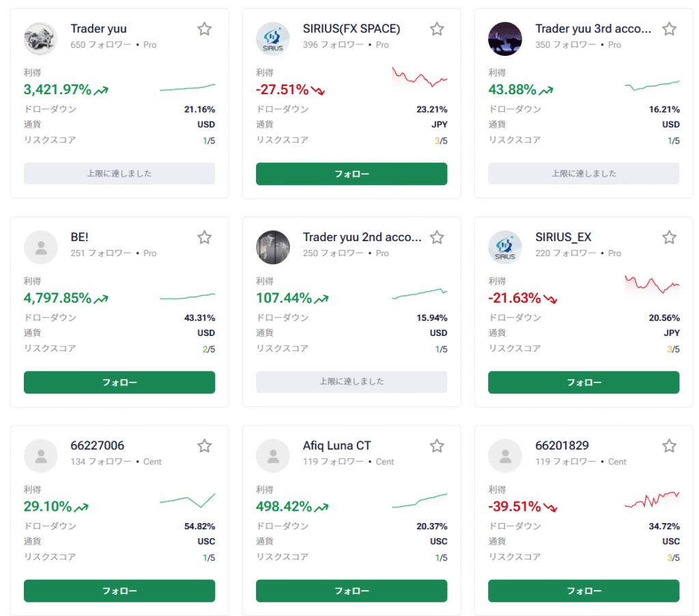This screenshot has width=699, height=616.
Task: Mark Afiq Luna CT as favorite
Action: pos(437,446)
